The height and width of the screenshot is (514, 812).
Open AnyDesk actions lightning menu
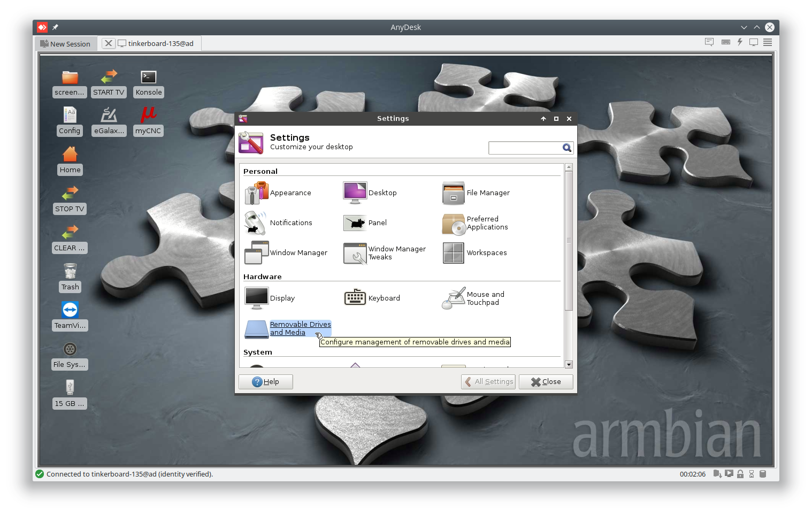740,42
